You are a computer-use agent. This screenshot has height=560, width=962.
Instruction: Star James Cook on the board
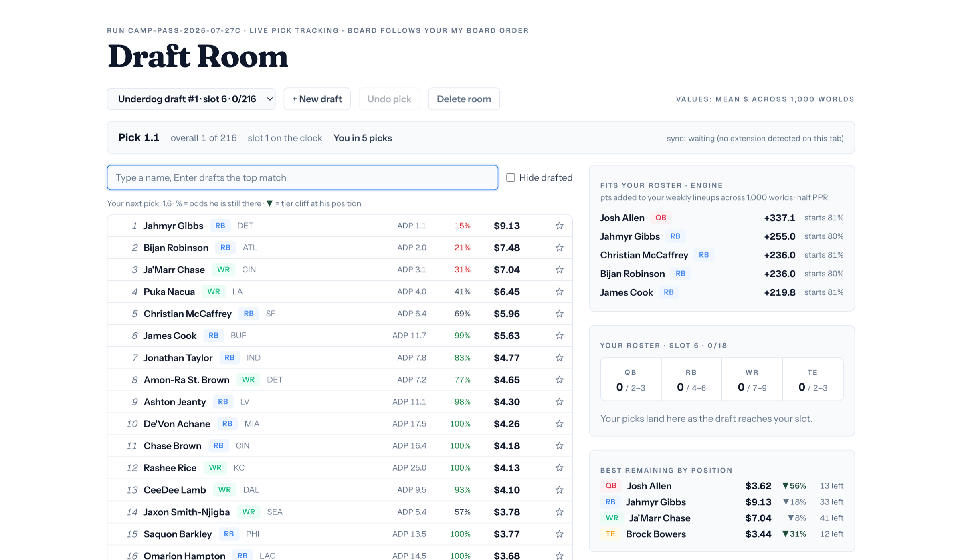[x=559, y=336]
